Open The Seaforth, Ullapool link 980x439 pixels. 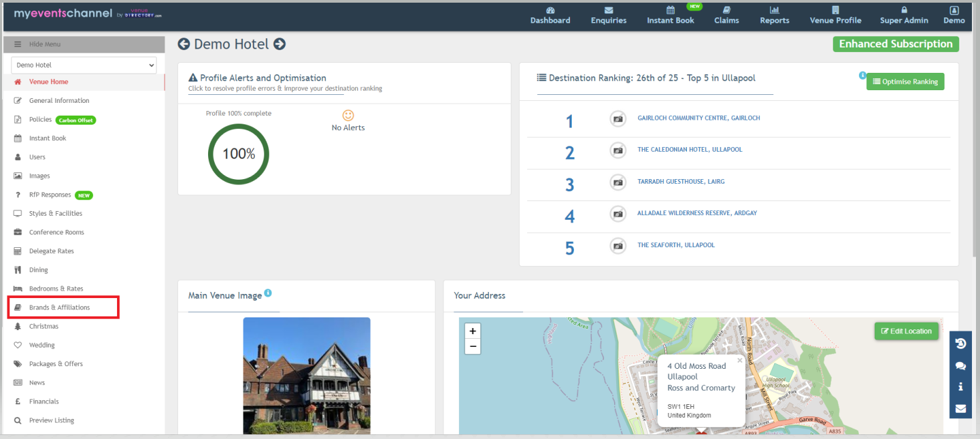tap(676, 245)
